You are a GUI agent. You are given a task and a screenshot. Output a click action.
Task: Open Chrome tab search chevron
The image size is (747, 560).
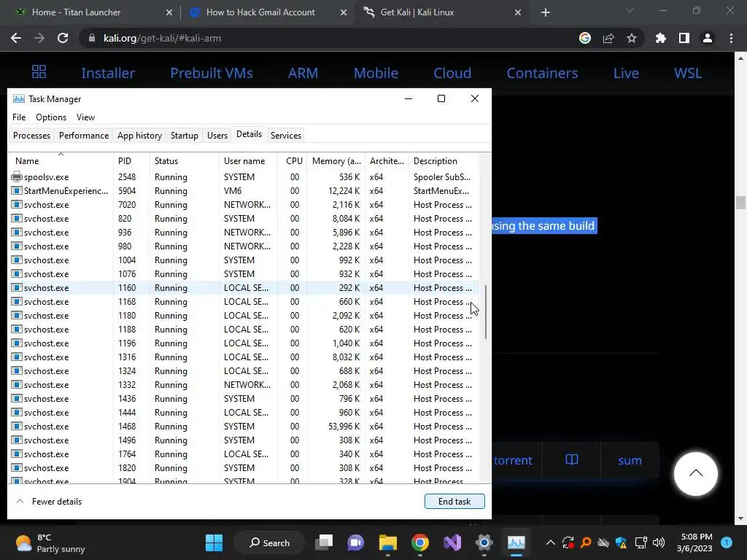point(630,10)
